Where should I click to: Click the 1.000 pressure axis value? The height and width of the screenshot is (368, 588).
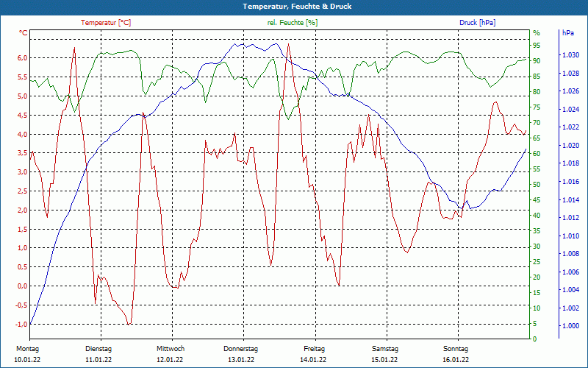pos(571,326)
